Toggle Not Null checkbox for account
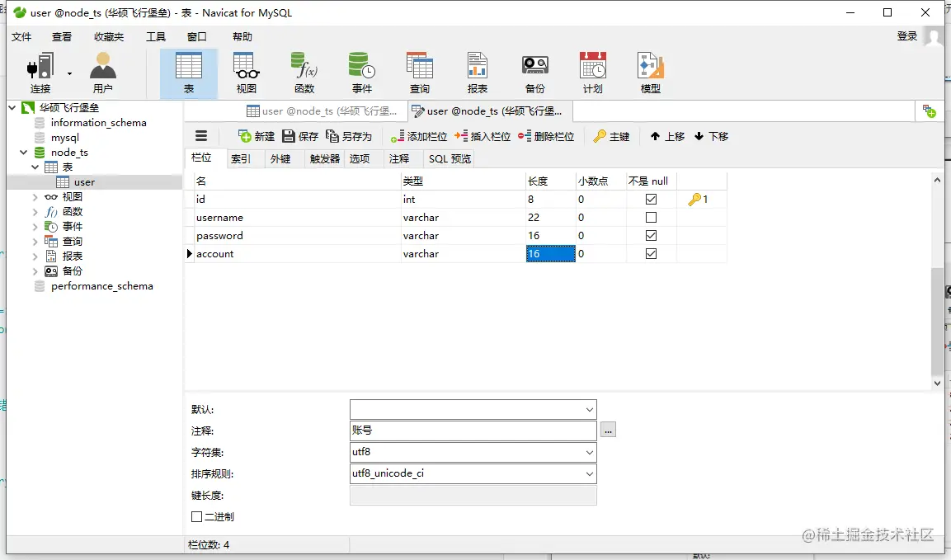Screen dimensions: 951x560 tap(651, 253)
